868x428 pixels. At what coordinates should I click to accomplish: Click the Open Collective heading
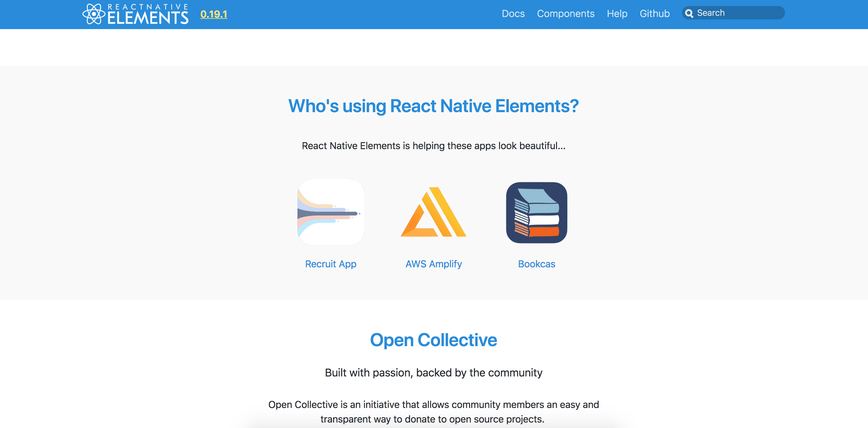click(x=433, y=340)
